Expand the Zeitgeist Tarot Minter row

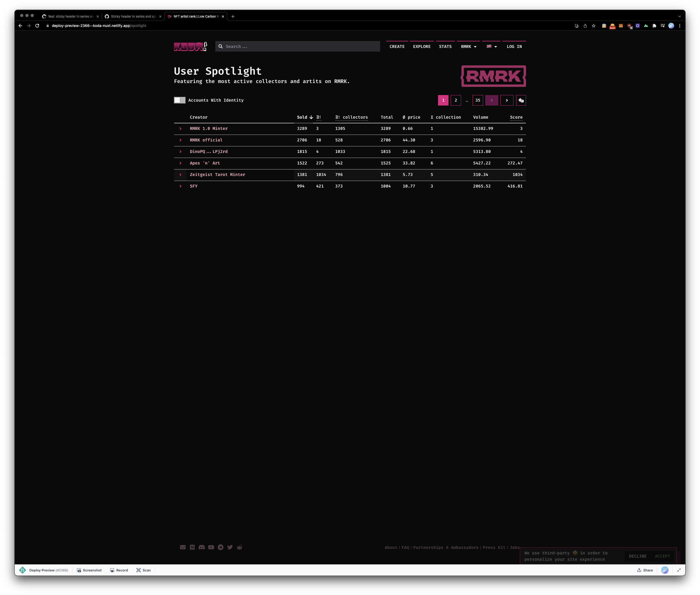tap(181, 175)
